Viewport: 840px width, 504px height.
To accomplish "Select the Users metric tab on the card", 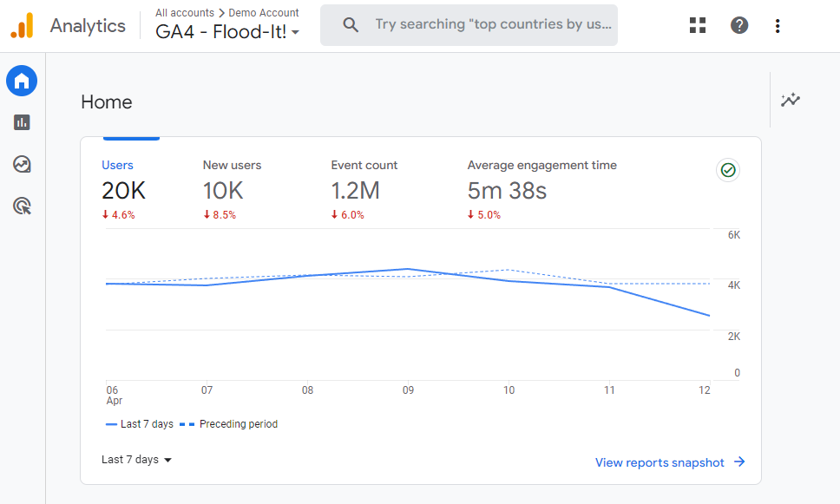I will pyautogui.click(x=118, y=165).
